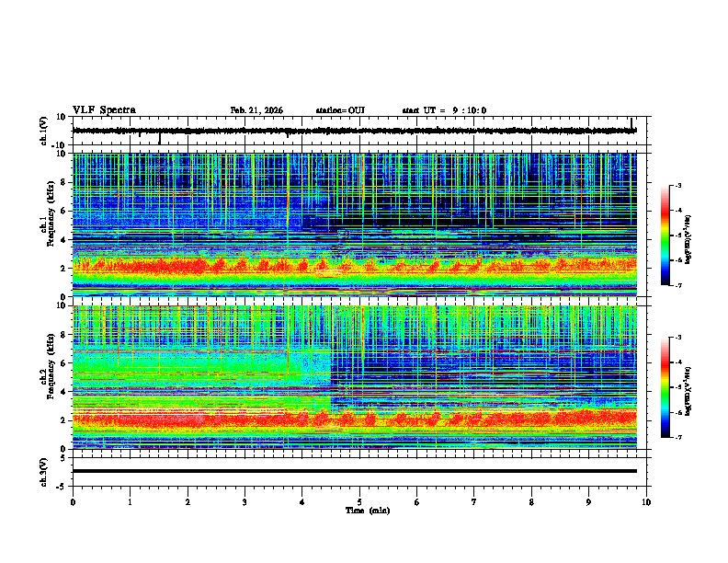This screenshot has width=728, height=563.
Task: Click the "ch.3(V)" axis label
Action: (44, 472)
